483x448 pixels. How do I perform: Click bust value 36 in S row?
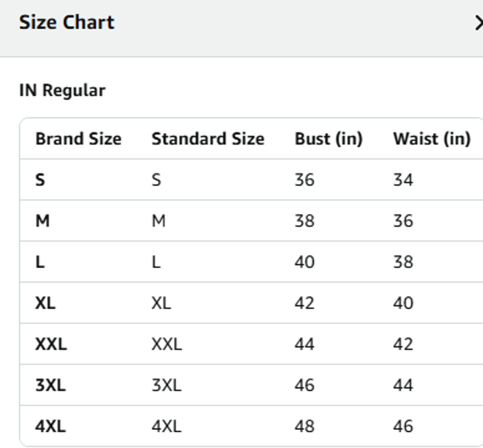[304, 180]
